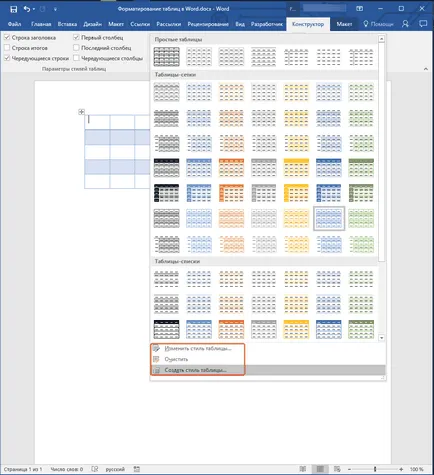Open Customize Quick Access Toolbar dropdown arrow
434x475 pixels.
[x=55, y=9]
